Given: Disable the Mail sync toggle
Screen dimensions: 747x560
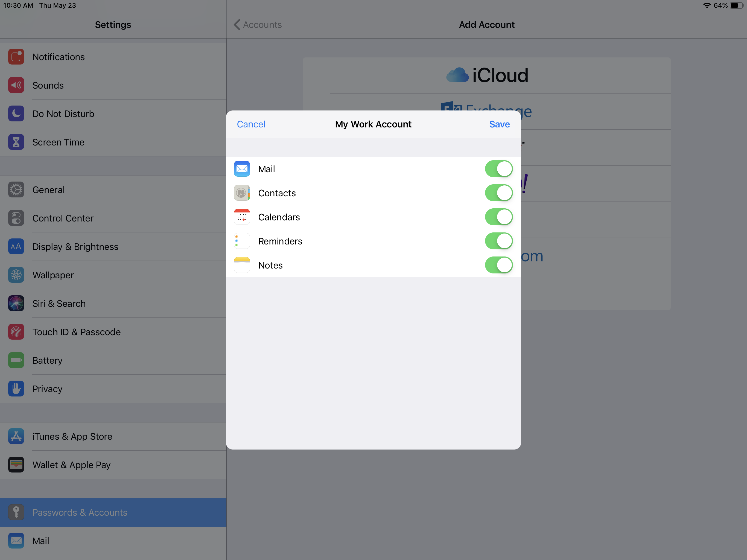Looking at the screenshot, I should pos(498,169).
